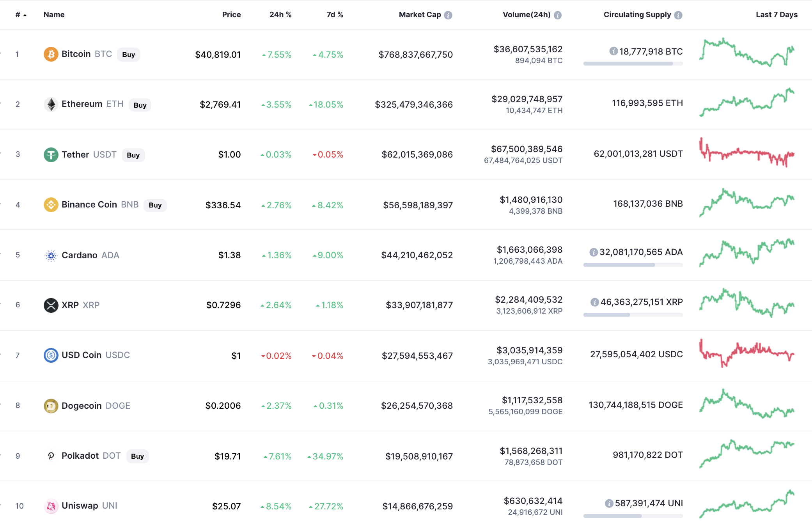Click the Tether logo icon
Image resolution: width=812 pixels, height=525 pixels.
click(x=51, y=155)
